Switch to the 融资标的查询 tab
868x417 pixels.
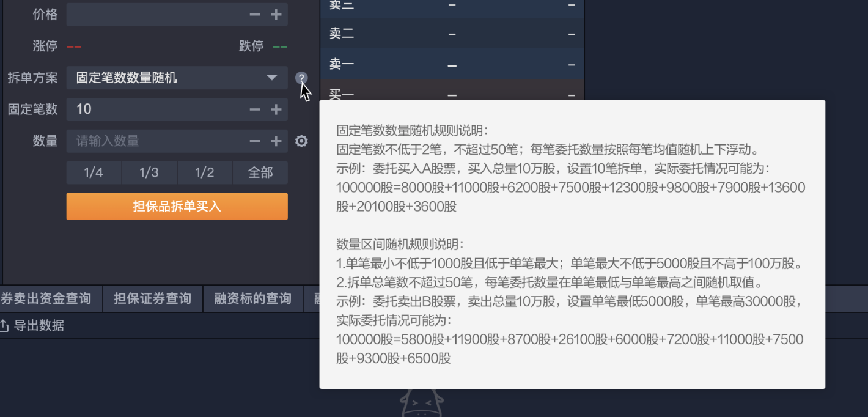[252, 298]
